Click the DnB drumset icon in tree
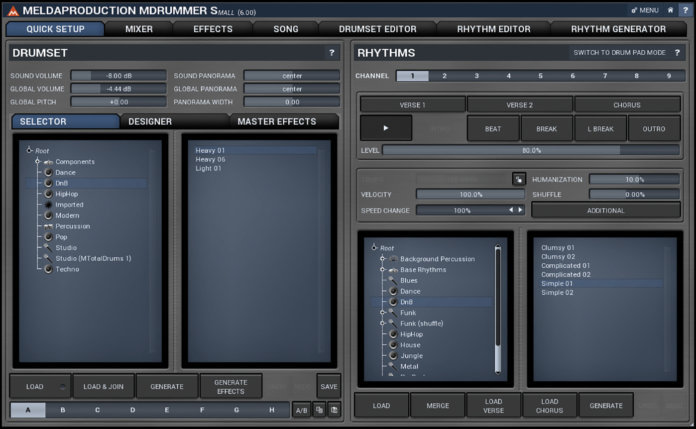The height and width of the screenshot is (429, 696). [46, 183]
